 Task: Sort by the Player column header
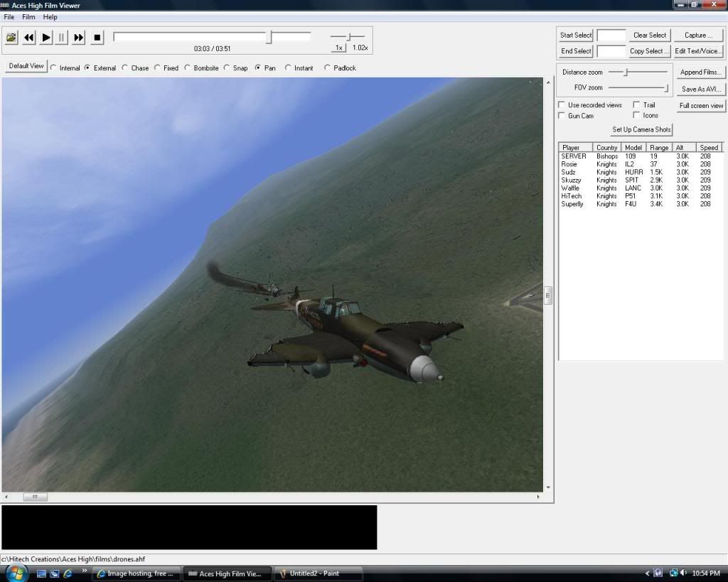pyautogui.click(x=576, y=148)
